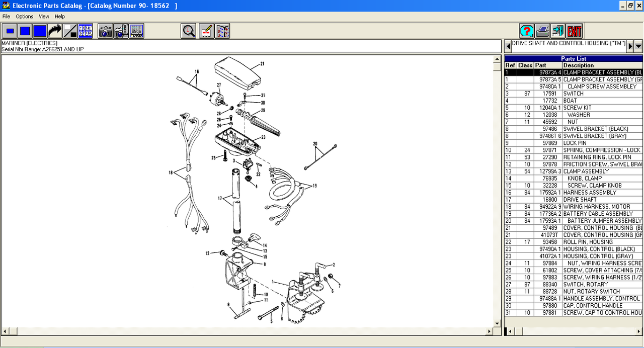Select the NUT, ROTARY SWITCH row
The width and height of the screenshot is (644, 348).
(x=574, y=291)
